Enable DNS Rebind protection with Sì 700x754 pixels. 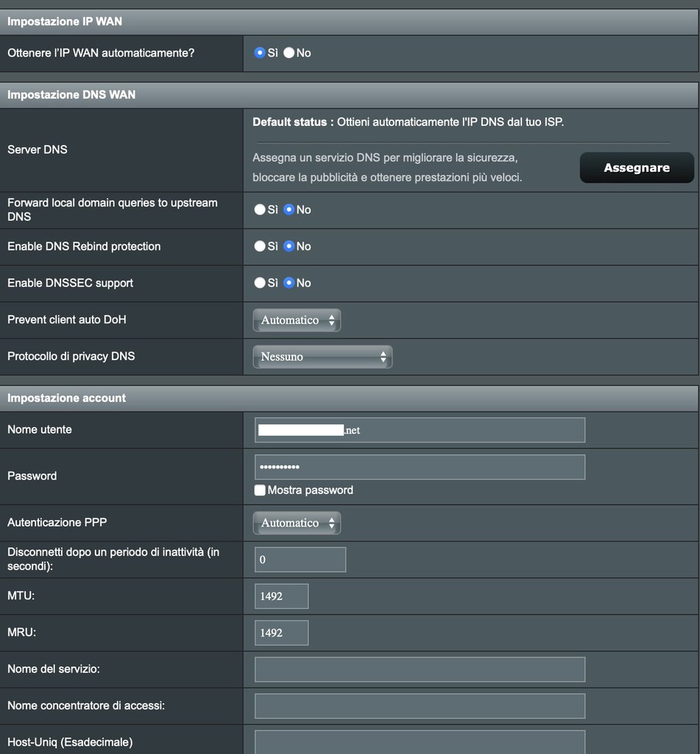click(x=260, y=247)
